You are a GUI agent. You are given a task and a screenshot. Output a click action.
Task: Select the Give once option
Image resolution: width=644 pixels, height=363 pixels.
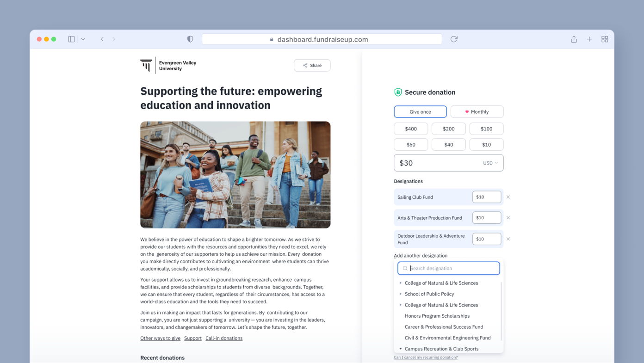(x=420, y=111)
